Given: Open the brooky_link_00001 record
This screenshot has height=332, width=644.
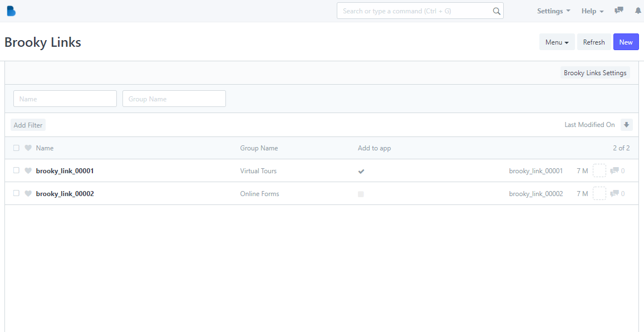Looking at the screenshot, I should (x=65, y=170).
